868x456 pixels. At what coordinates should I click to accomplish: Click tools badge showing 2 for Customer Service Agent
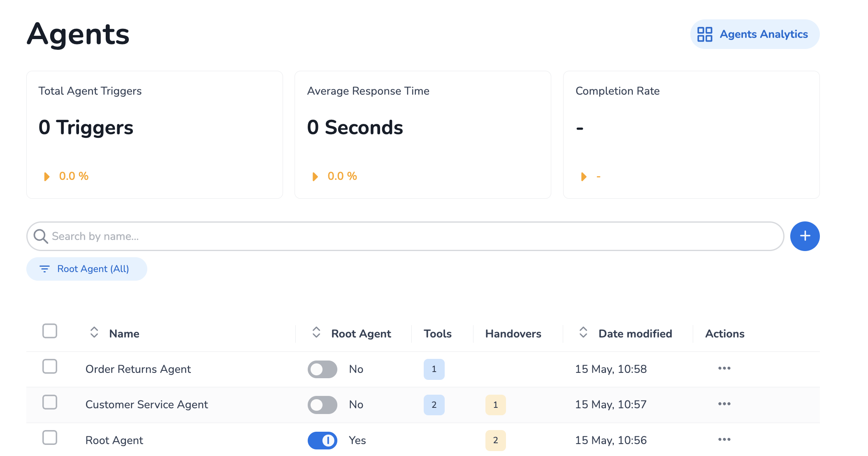(x=434, y=405)
